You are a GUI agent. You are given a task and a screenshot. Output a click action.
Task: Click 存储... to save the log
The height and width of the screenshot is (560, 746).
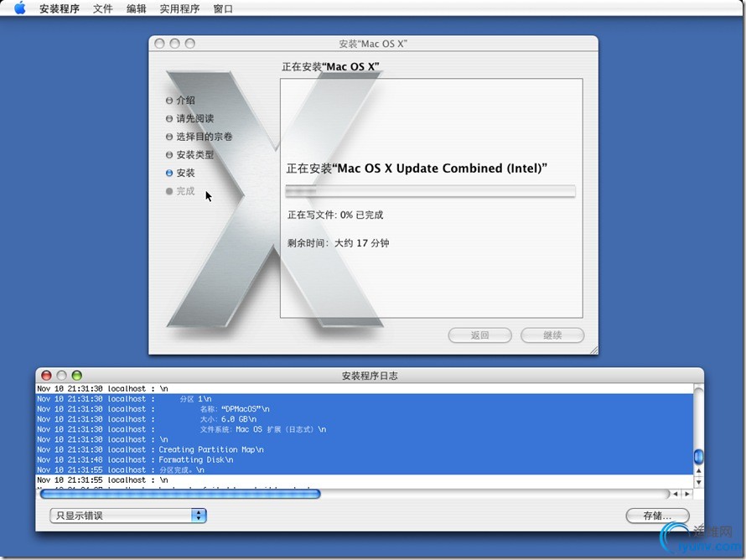[657, 516]
